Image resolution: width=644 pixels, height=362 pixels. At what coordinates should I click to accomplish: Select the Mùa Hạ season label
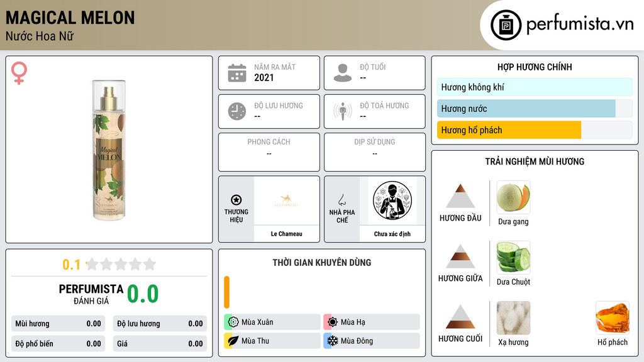(x=353, y=322)
